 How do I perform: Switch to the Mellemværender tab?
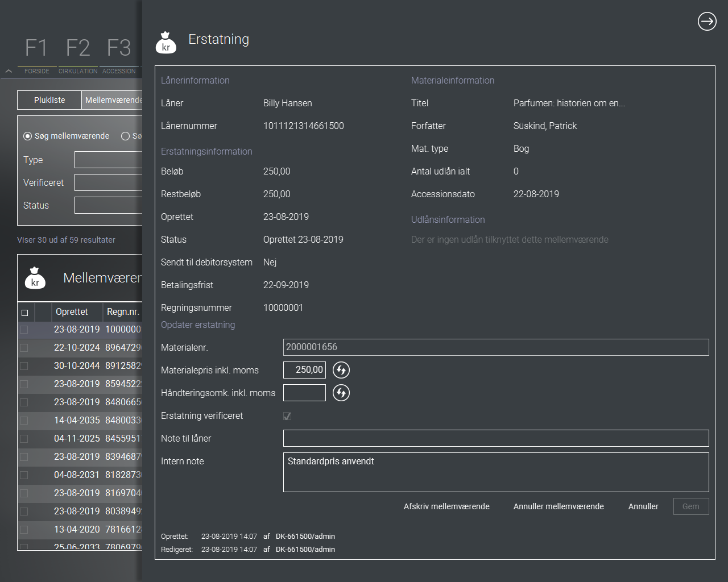(x=112, y=100)
